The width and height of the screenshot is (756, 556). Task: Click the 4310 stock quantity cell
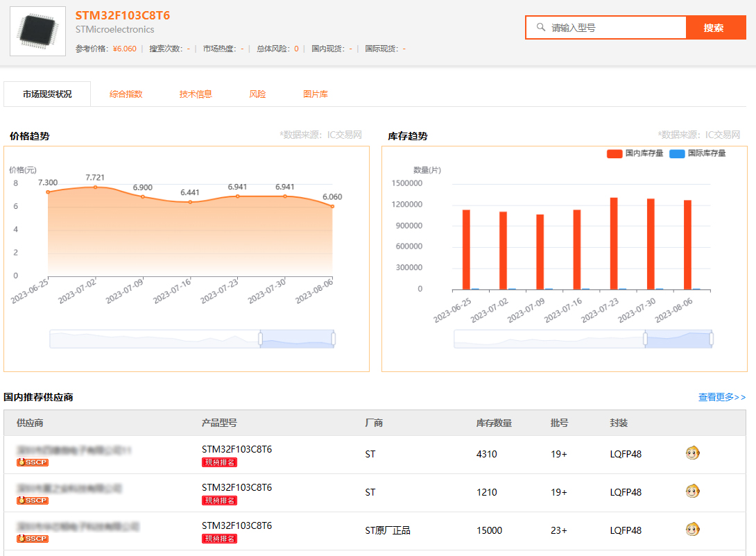click(x=486, y=454)
